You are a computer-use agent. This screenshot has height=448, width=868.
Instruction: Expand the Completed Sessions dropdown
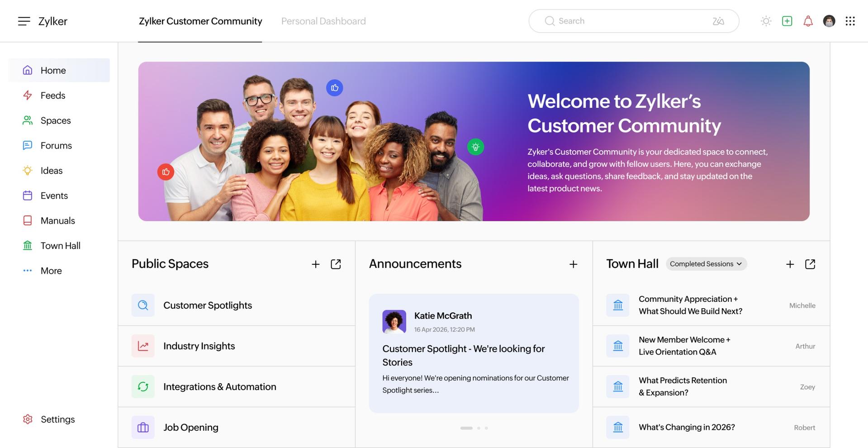point(706,264)
